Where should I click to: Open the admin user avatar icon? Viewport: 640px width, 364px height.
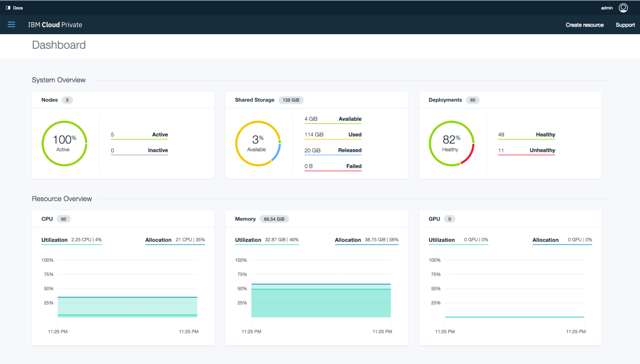(x=623, y=8)
